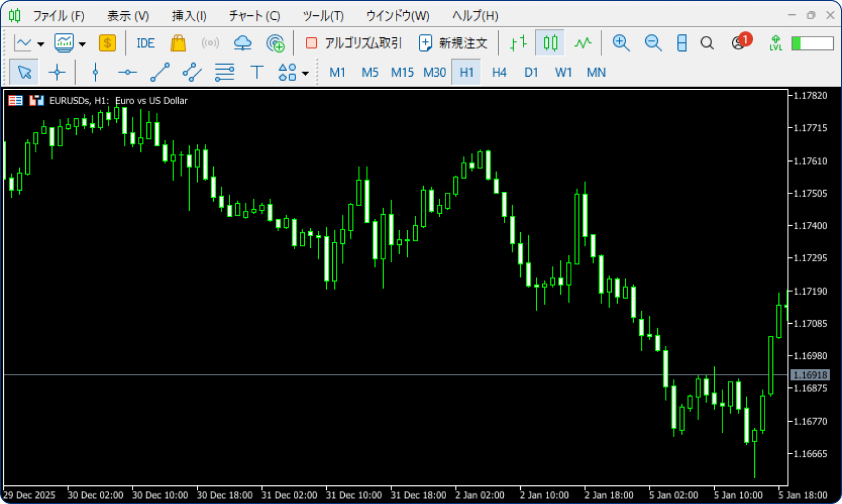
Task: Open the shapes objects dropdown arrow
Action: (305, 73)
